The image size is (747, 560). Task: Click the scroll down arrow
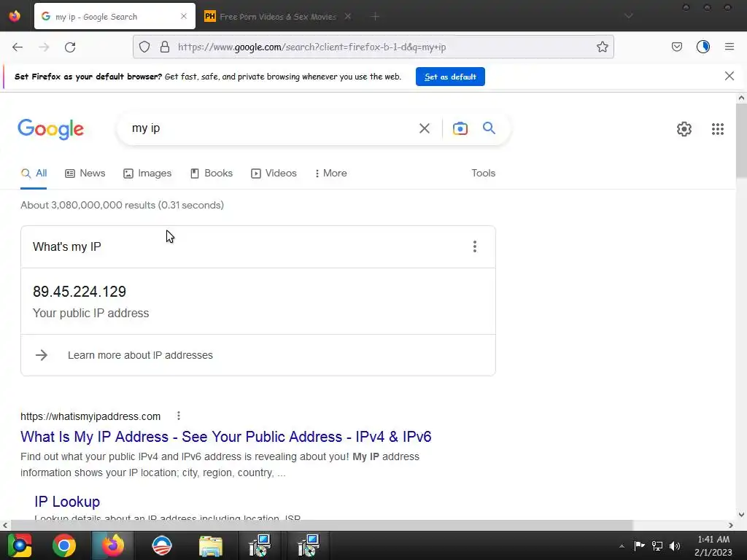[x=741, y=515]
